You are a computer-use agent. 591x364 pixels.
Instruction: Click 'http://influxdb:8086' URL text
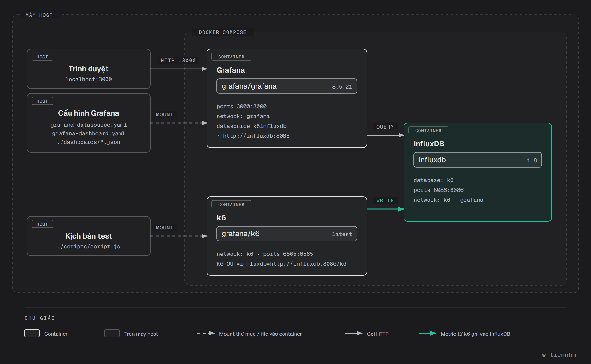256,136
